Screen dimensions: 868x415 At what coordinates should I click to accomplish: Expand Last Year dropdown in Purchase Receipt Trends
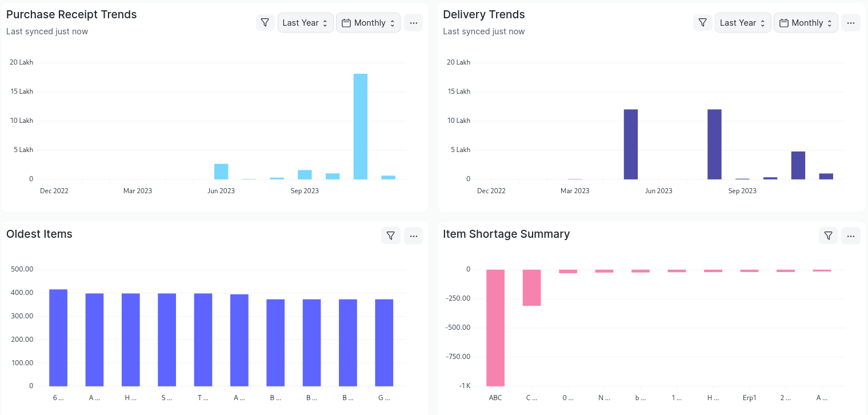pos(306,23)
